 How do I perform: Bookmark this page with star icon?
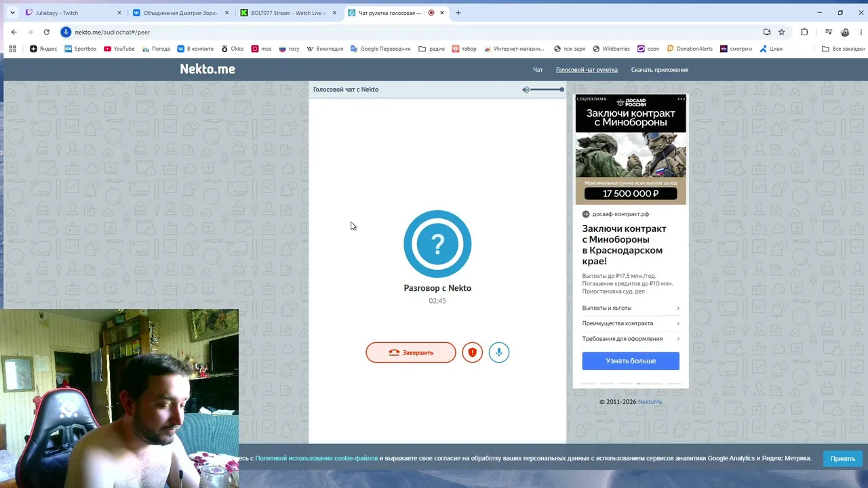pos(781,32)
